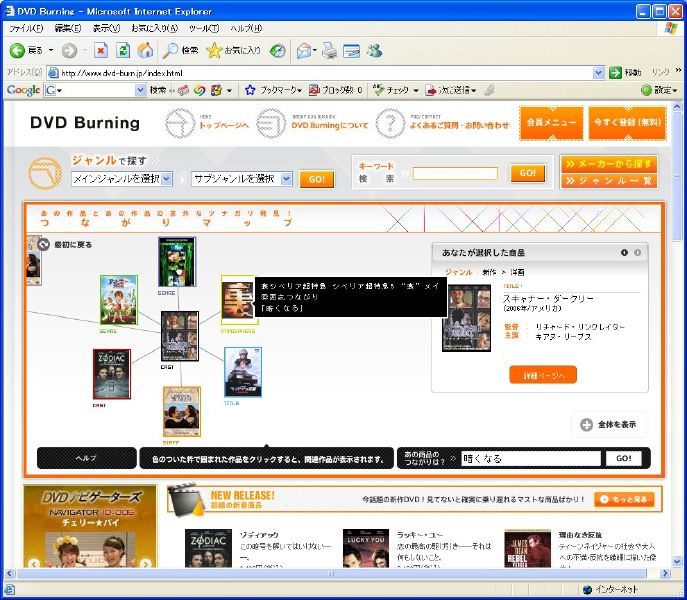Image resolution: width=687 pixels, height=600 pixels.
Task: Click the メーカーから探す link
Action: (x=608, y=163)
